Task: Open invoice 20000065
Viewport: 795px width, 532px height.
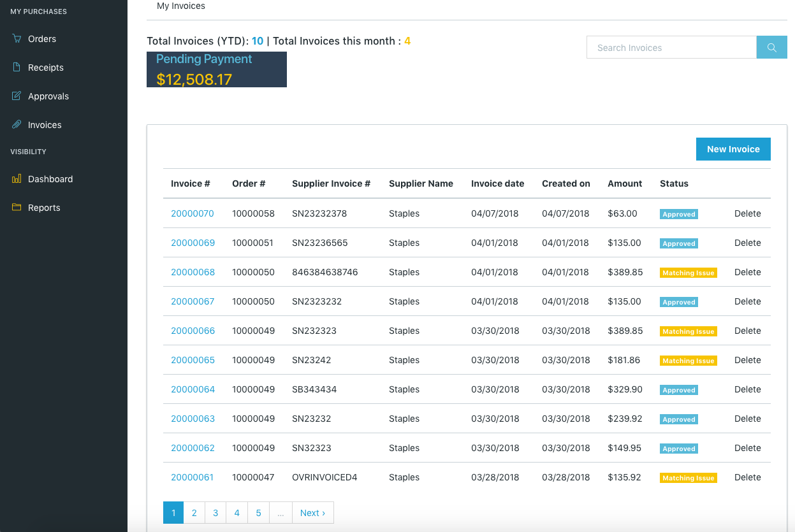Action: pos(193,360)
